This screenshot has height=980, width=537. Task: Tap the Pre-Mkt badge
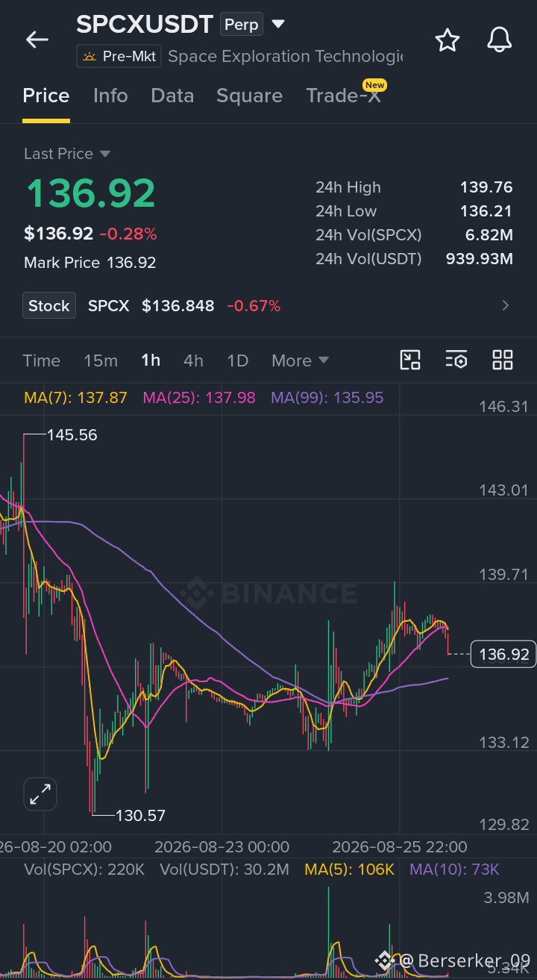point(119,56)
